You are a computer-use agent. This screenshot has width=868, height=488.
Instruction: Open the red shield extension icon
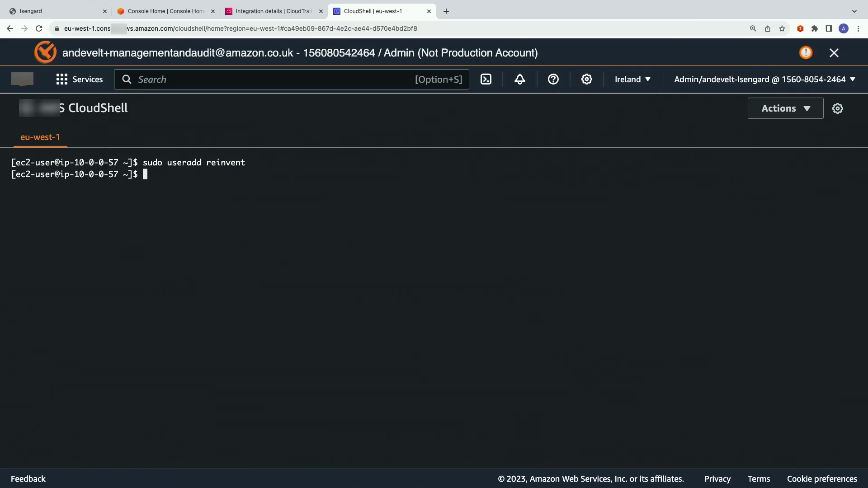coord(800,28)
